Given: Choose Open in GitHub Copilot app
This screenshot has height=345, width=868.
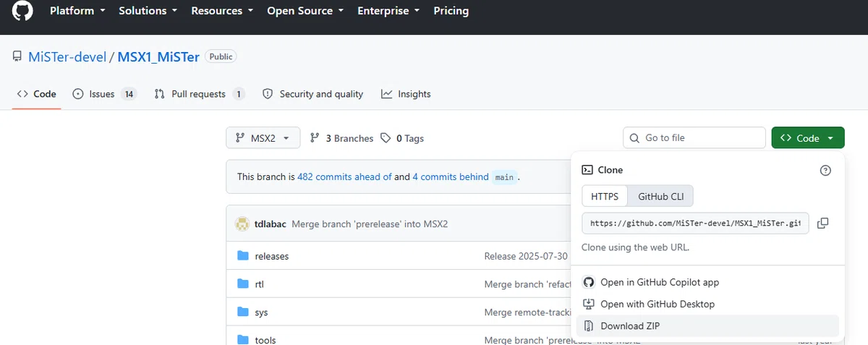Looking at the screenshot, I should pos(707,282).
